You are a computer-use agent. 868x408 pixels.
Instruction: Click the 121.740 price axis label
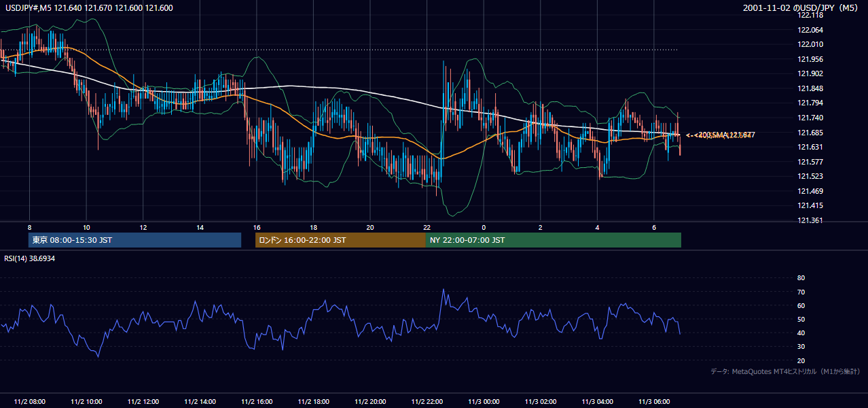click(812, 118)
